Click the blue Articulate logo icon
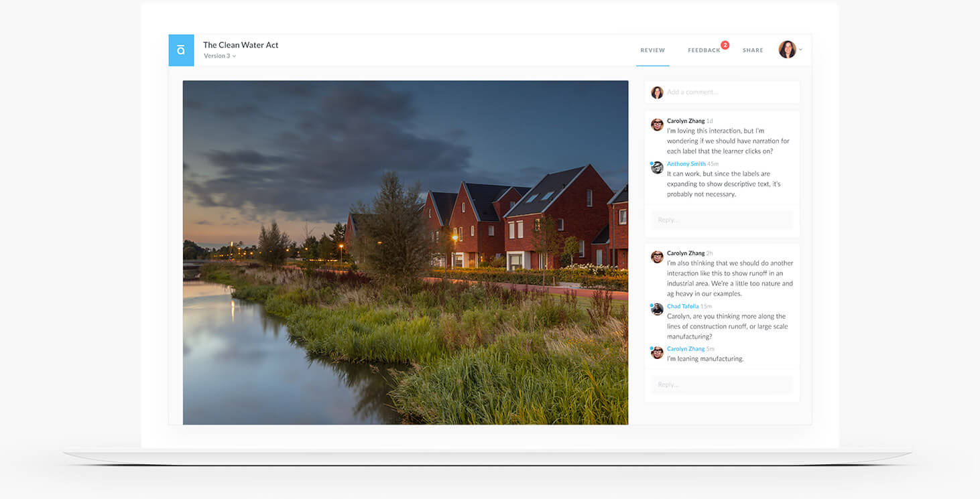The height and width of the screenshot is (499, 980). coord(181,50)
